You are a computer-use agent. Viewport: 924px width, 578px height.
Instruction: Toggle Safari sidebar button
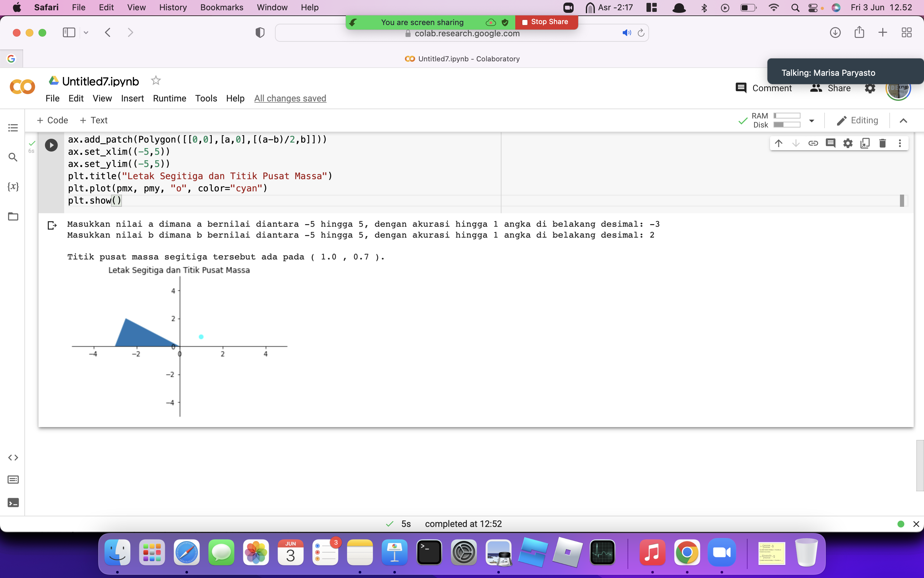[x=69, y=32]
